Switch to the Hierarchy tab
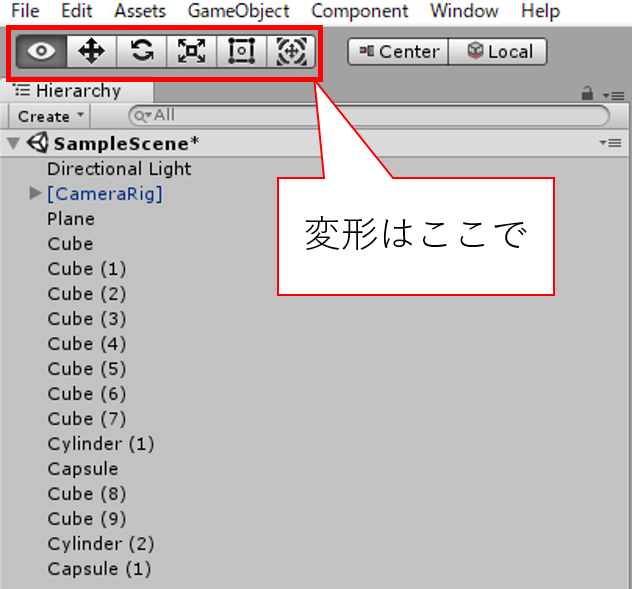This screenshot has height=589, width=632. (78, 91)
